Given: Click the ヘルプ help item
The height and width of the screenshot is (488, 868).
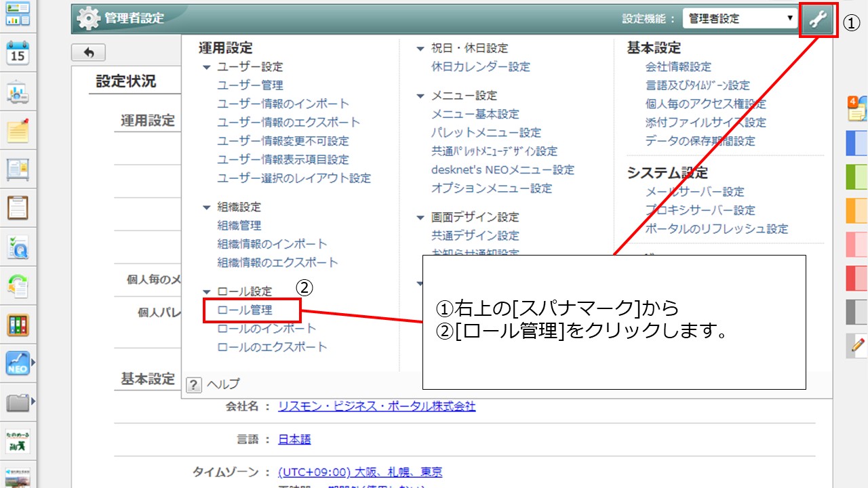Looking at the screenshot, I should click(x=222, y=384).
